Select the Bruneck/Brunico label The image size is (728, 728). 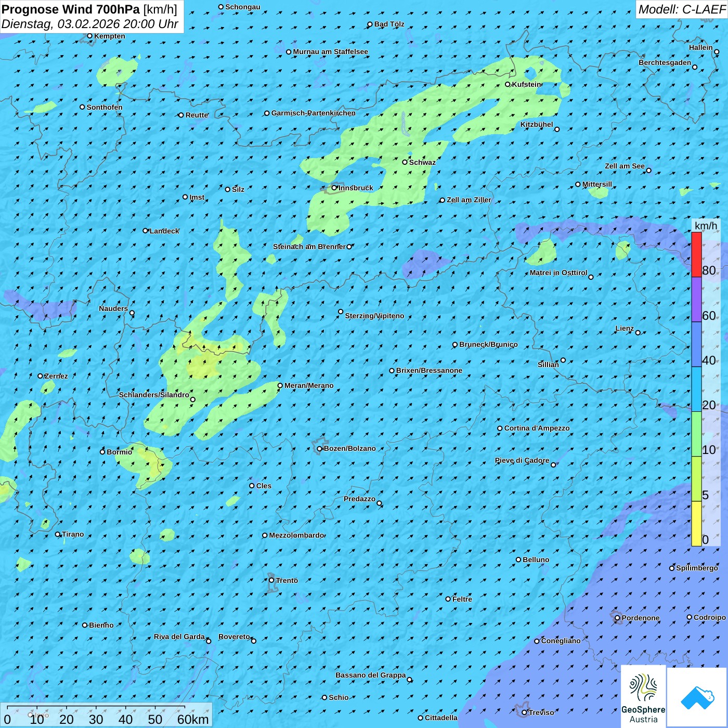(x=488, y=344)
